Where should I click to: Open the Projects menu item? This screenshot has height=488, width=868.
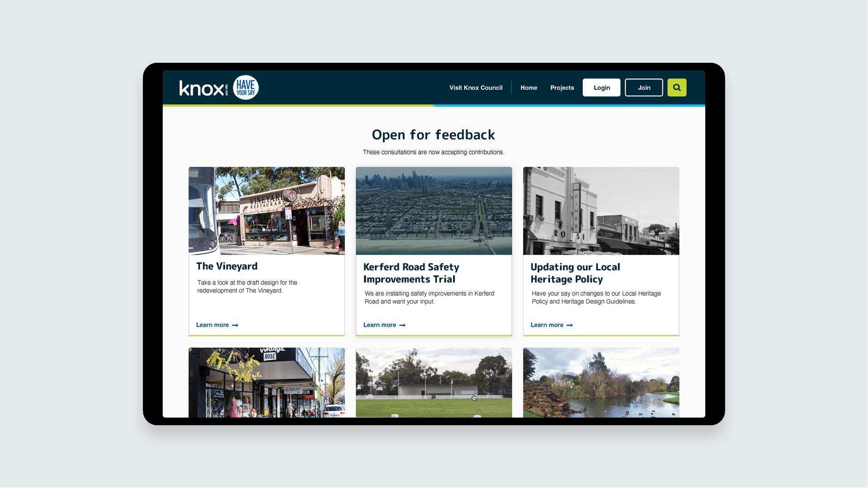(x=562, y=88)
